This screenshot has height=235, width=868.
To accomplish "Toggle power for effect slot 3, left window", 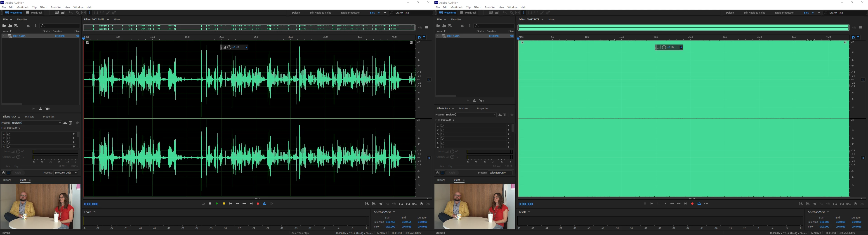I will (x=8, y=142).
